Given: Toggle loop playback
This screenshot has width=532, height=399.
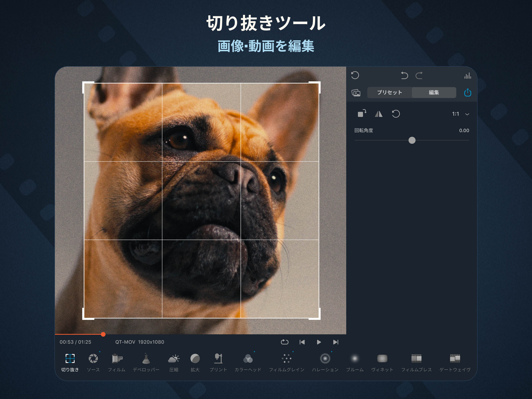Looking at the screenshot, I should click(284, 342).
